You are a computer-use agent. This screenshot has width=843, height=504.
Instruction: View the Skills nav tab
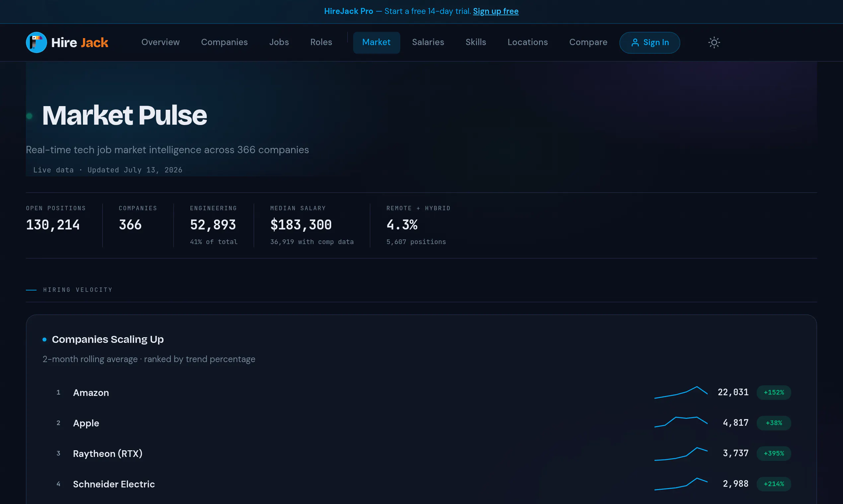(x=476, y=42)
